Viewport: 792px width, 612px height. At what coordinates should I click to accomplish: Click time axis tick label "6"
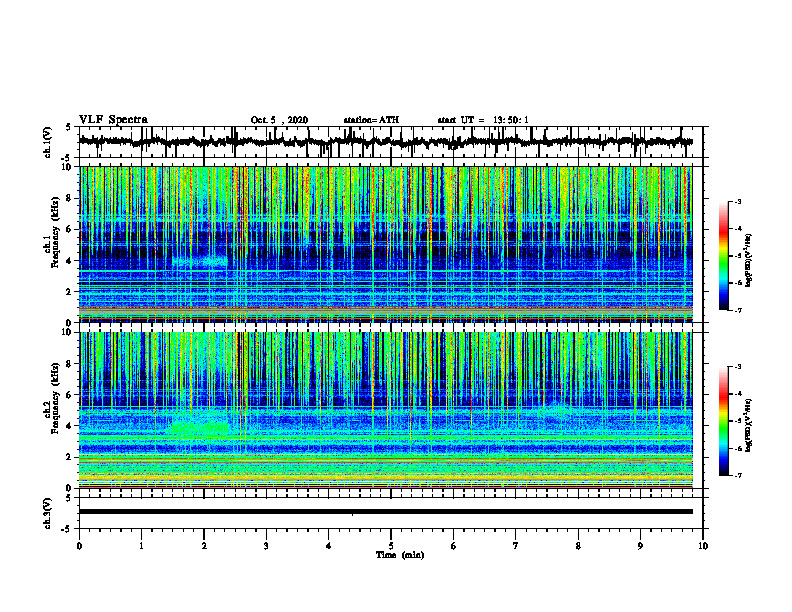pyautogui.click(x=454, y=546)
